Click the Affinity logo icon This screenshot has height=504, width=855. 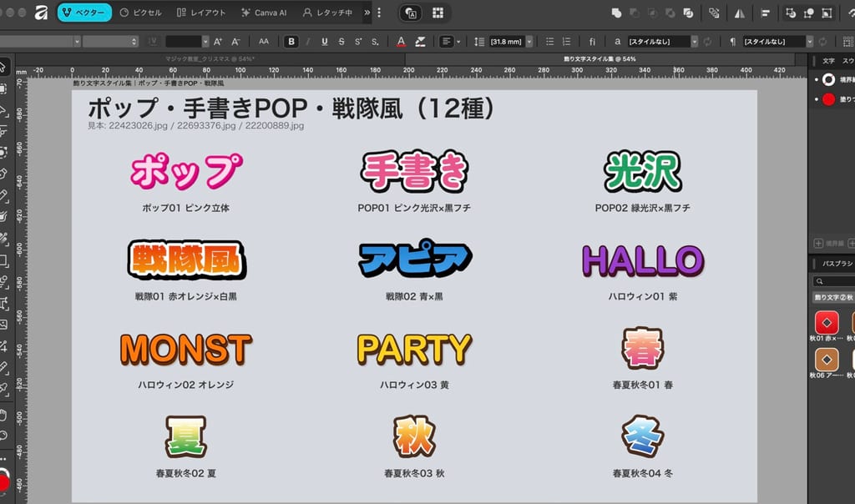point(41,13)
